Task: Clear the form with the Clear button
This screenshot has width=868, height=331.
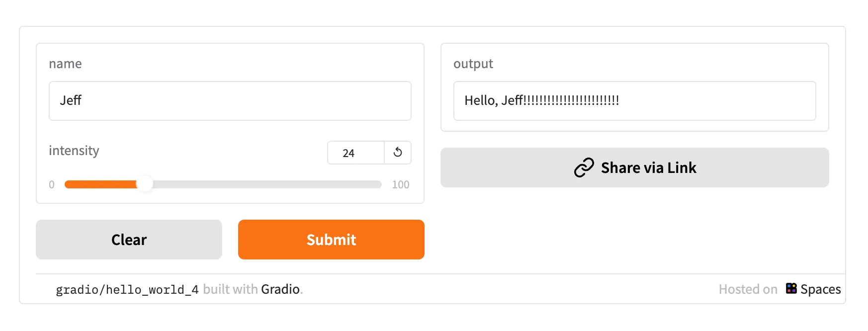Action: pyautogui.click(x=129, y=240)
